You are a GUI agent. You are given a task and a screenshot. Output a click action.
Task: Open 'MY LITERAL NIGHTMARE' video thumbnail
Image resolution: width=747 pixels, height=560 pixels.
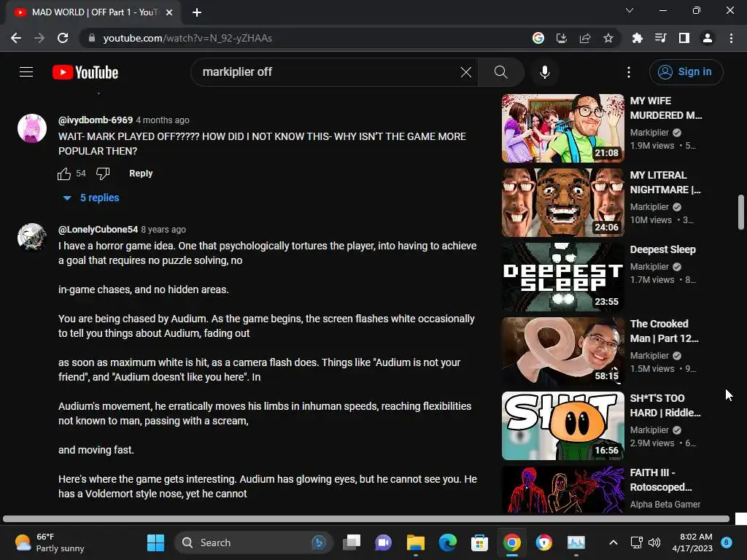click(562, 203)
